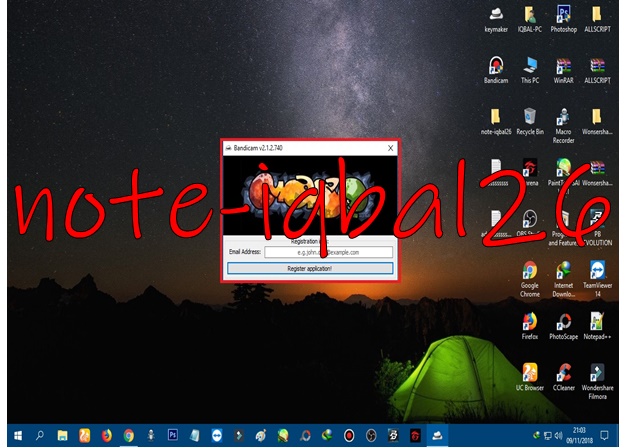Screen dimensions: 626x448
Task: Select the Internet Download Manager desktop shortcut
Action: click(563, 279)
